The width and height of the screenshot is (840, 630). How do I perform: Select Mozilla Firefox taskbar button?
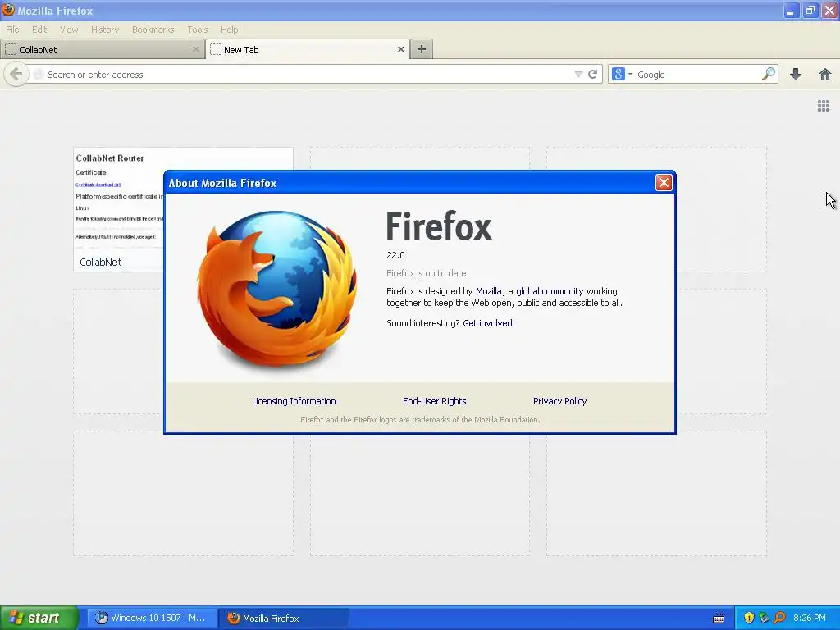284,618
